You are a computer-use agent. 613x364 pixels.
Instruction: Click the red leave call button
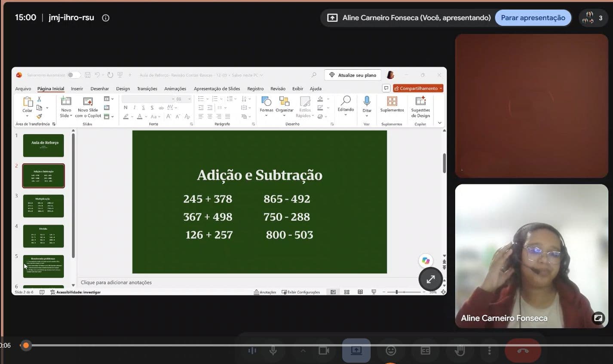(523, 351)
